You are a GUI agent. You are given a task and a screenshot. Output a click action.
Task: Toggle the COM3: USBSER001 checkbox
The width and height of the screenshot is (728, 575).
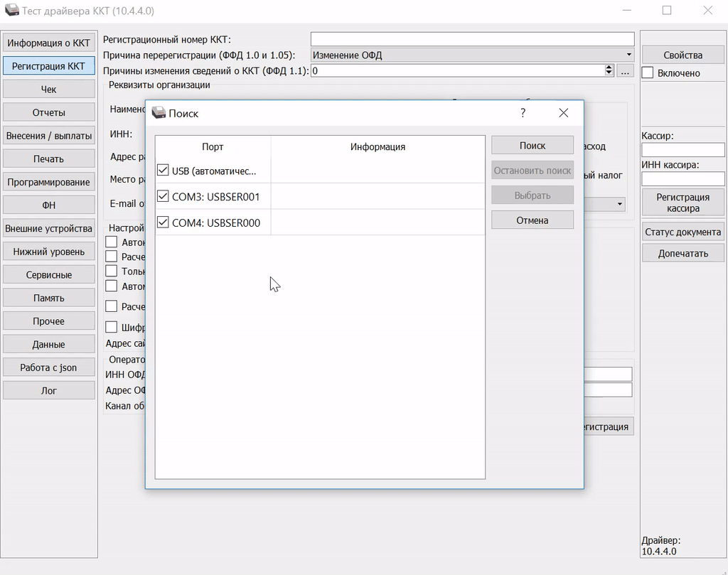(x=163, y=196)
